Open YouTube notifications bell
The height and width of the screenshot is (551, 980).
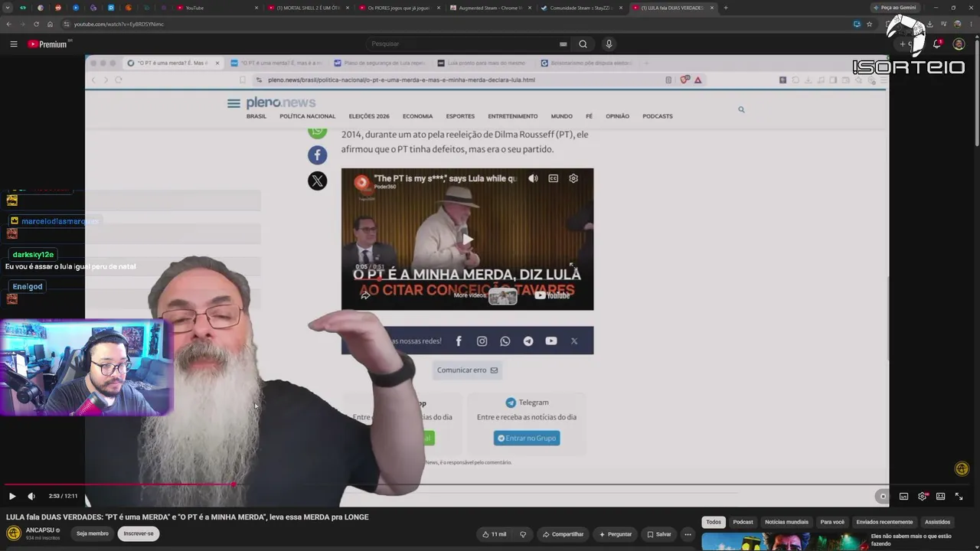point(937,44)
